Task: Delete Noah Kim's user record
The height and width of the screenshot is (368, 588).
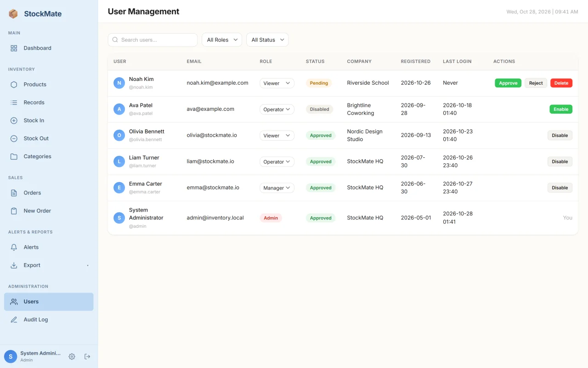Action: point(561,83)
